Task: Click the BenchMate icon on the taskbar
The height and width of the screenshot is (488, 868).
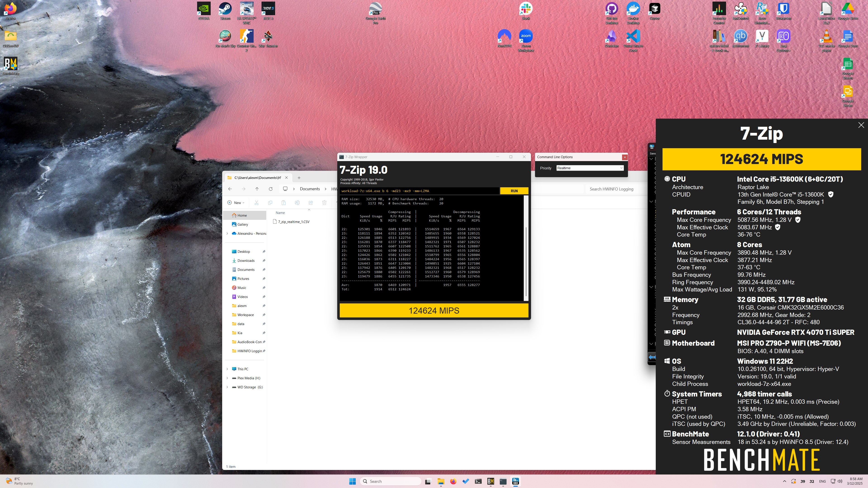Action: pyautogui.click(x=491, y=482)
